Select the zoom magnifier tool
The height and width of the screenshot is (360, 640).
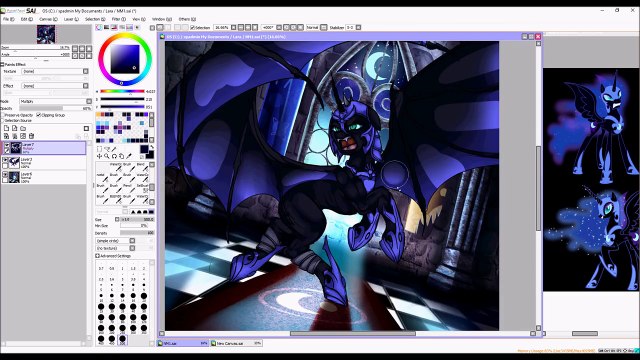107,156
